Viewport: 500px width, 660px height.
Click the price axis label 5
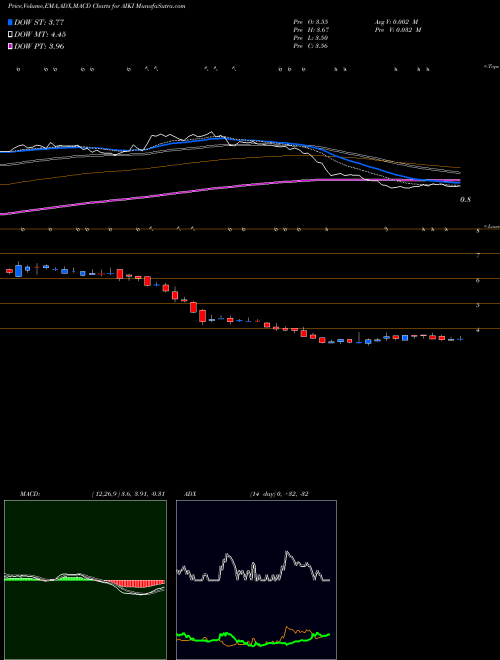[x=478, y=305]
